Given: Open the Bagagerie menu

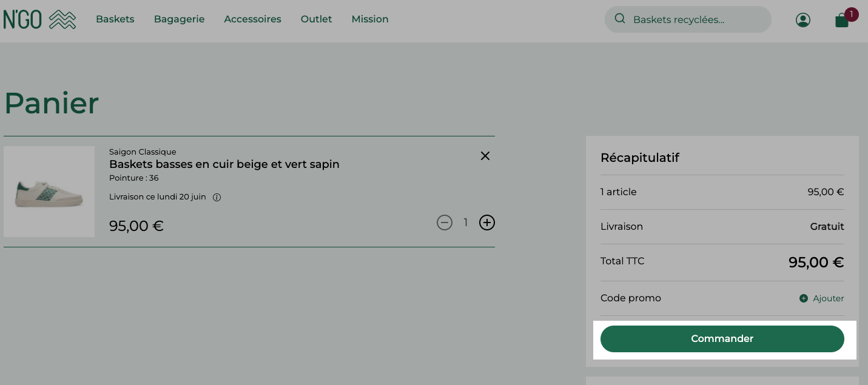Looking at the screenshot, I should [x=180, y=19].
